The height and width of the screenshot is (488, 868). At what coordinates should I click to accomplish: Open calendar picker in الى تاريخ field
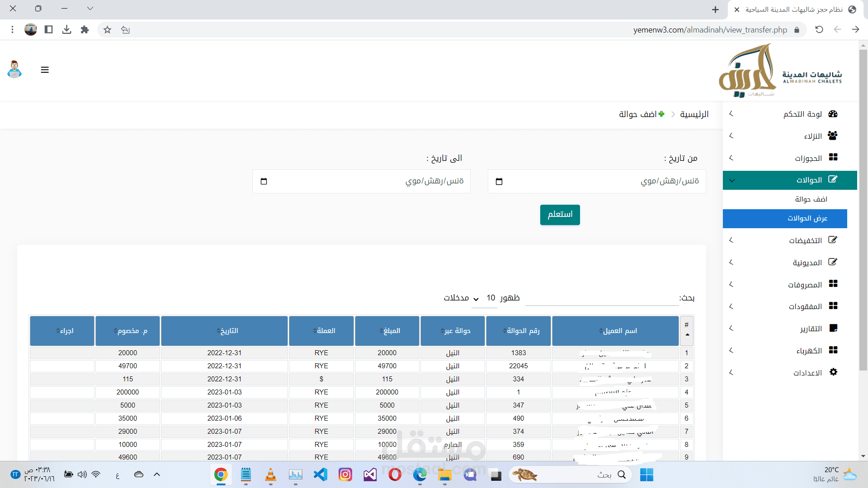[x=264, y=182]
